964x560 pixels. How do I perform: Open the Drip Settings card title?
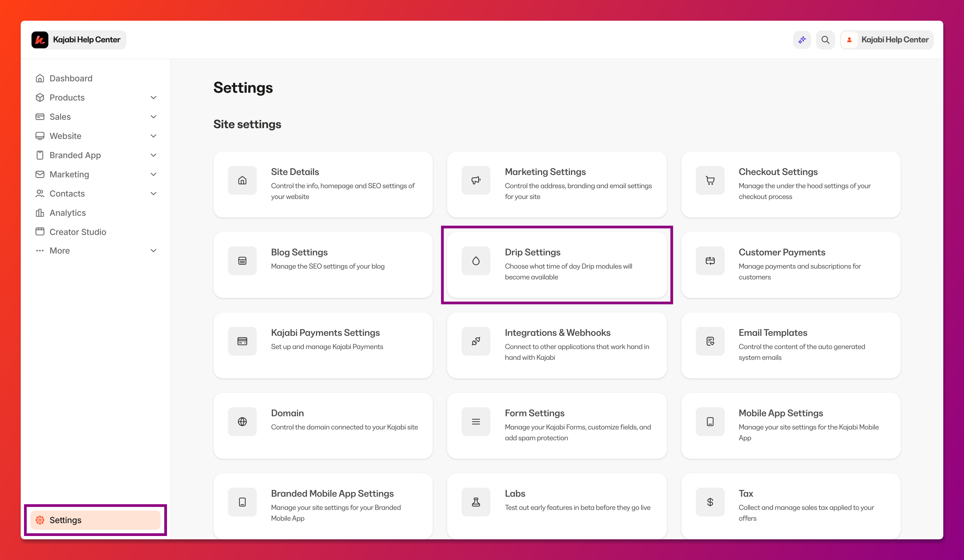(x=532, y=252)
